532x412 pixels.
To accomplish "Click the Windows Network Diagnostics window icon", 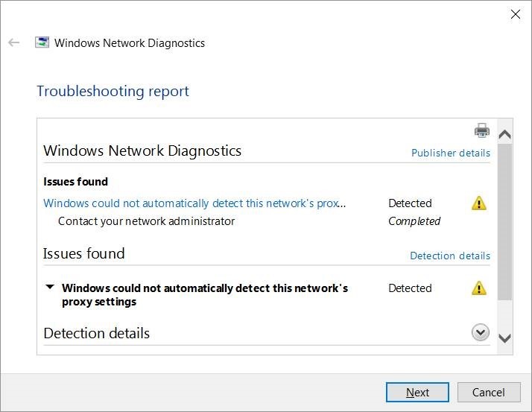I will point(42,42).
